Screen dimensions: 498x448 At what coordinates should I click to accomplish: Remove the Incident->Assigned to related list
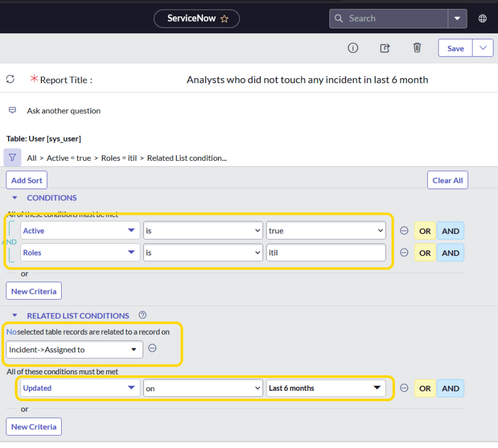coord(152,348)
